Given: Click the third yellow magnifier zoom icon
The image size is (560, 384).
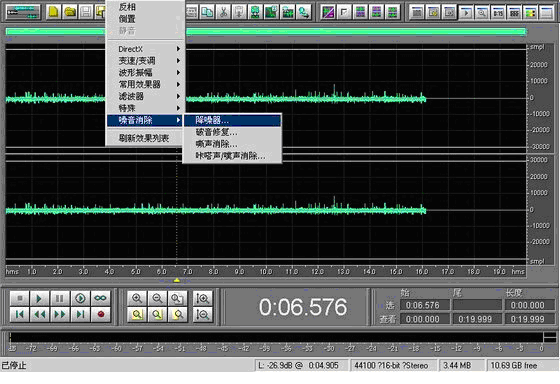Looking at the screenshot, I should tap(178, 314).
